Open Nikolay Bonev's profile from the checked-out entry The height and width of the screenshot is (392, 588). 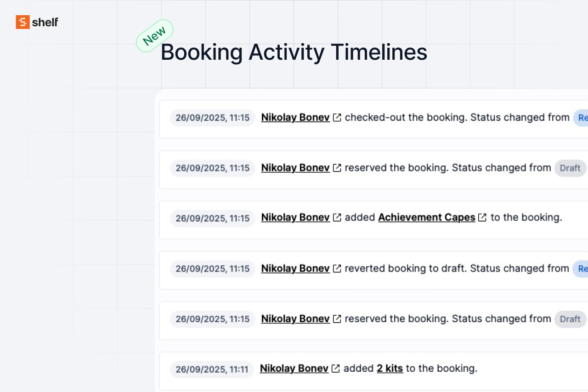click(295, 117)
